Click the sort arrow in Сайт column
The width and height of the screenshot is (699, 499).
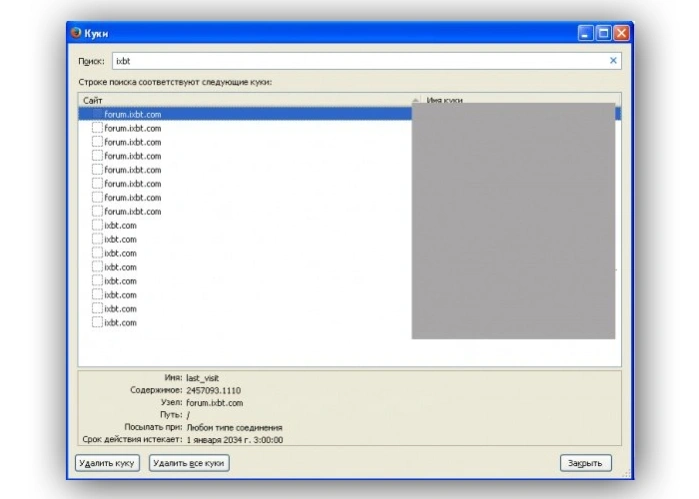click(415, 100)
